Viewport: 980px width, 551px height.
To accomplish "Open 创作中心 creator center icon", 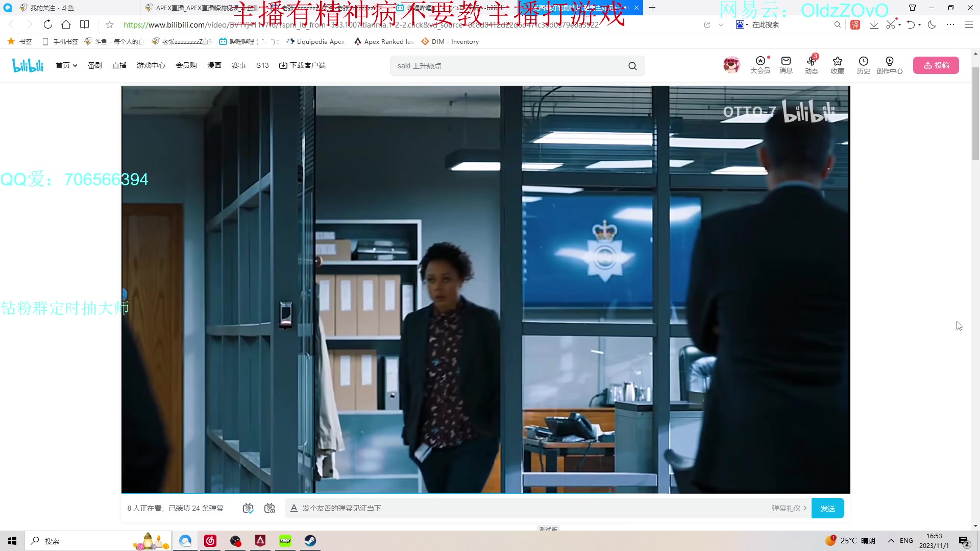I will pos(890,65).
